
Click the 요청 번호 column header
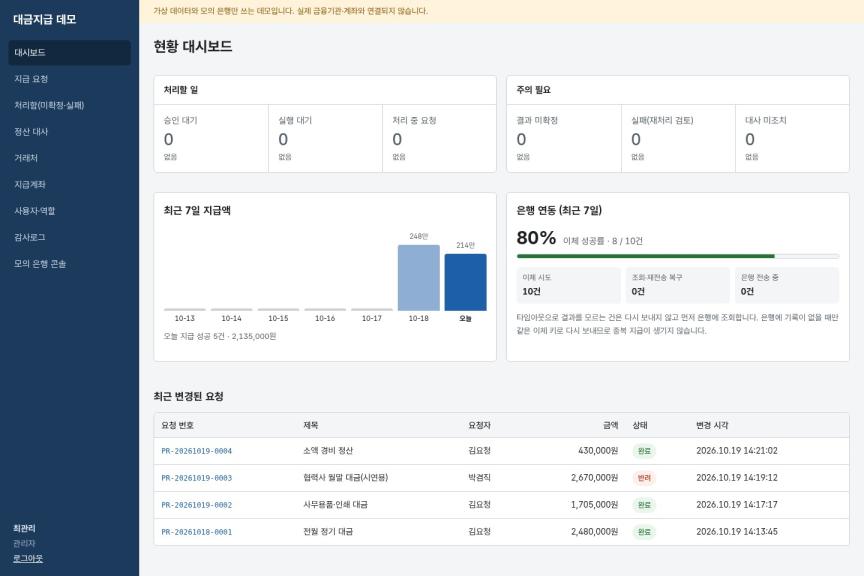pos(177,425)
